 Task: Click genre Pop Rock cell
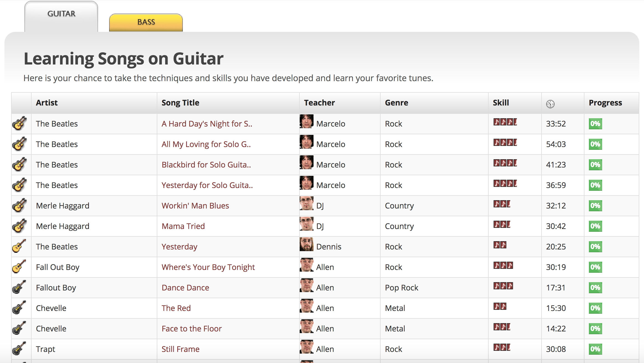pos(402,288)
